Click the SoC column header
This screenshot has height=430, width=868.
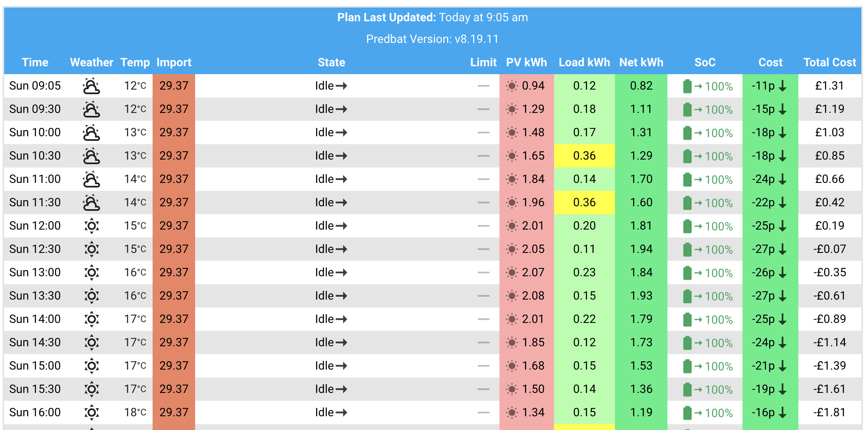(705, 62)
